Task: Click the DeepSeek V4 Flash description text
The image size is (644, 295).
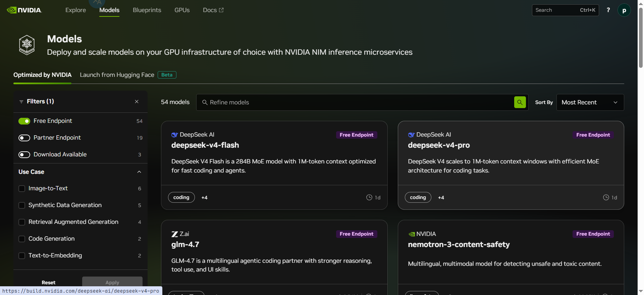Action: 273,166
